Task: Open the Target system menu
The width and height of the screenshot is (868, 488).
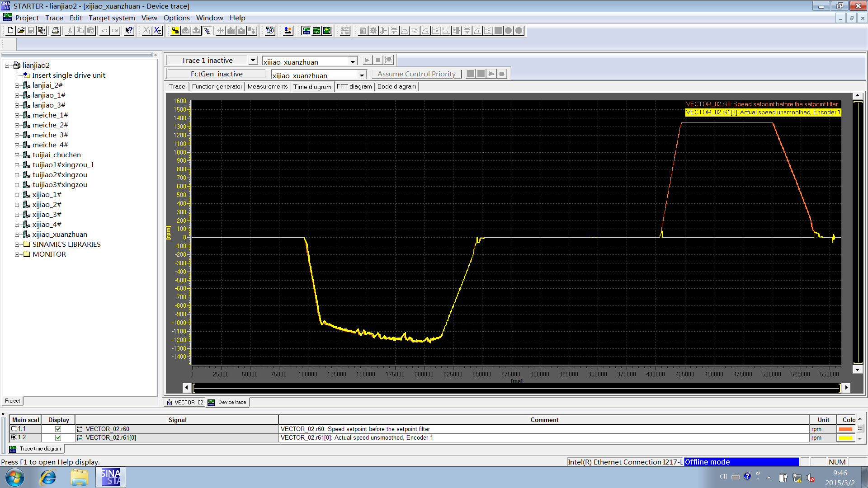Action: (x=112, y=18)
